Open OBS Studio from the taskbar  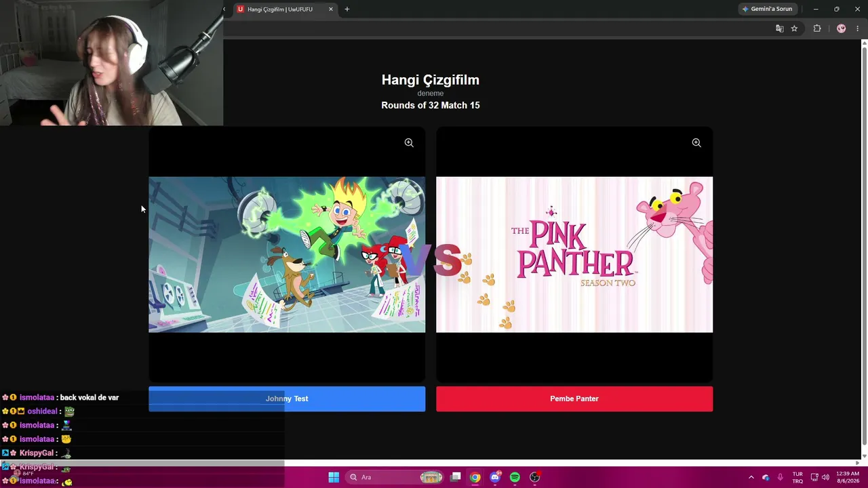click(534, 477)
